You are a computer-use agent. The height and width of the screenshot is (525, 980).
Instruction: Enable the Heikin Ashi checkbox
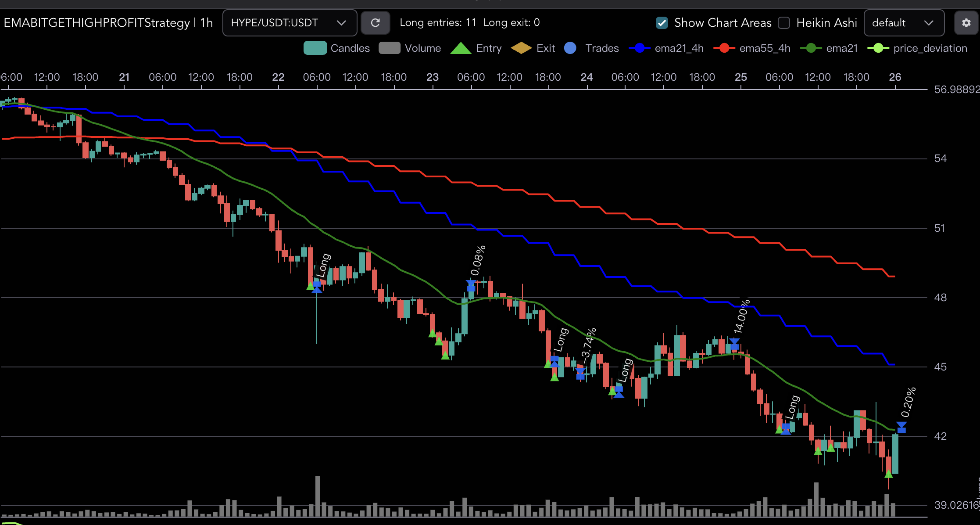tap(784, 23)
